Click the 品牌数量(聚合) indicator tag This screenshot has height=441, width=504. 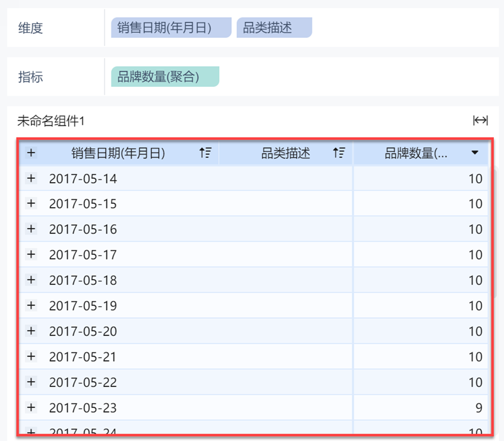pos(164,77)
